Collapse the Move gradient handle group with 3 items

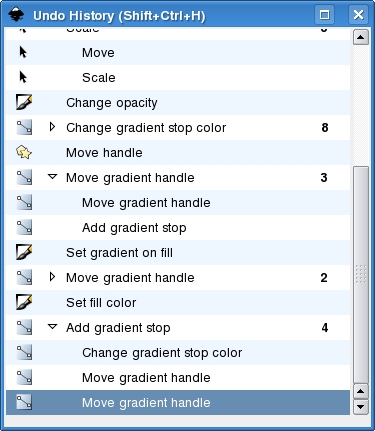click(52, 177)
